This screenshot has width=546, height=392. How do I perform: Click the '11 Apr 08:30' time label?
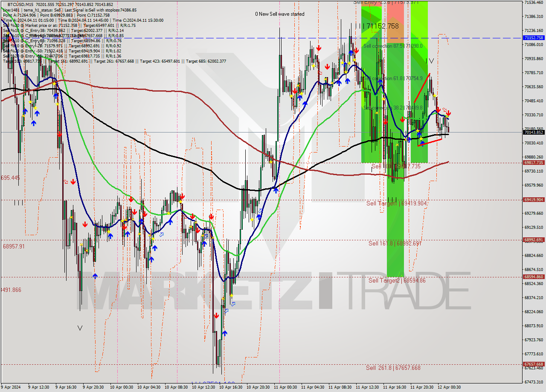(x=341, y=387)
